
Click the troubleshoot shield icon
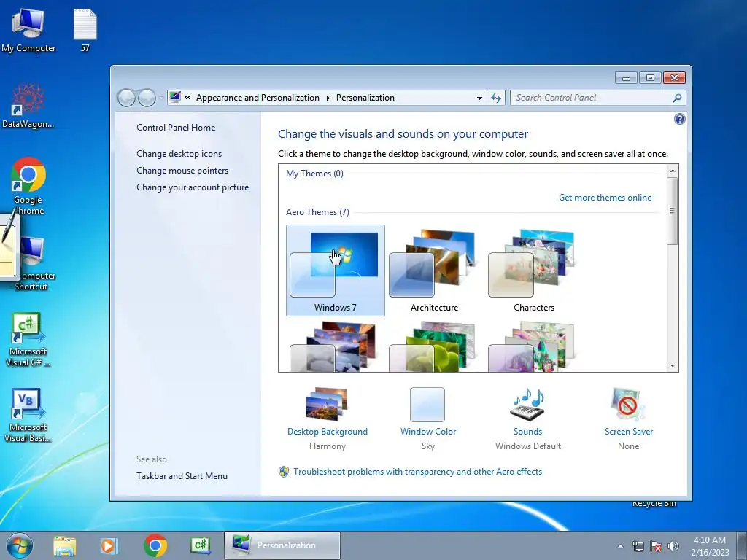pos(284,472)
